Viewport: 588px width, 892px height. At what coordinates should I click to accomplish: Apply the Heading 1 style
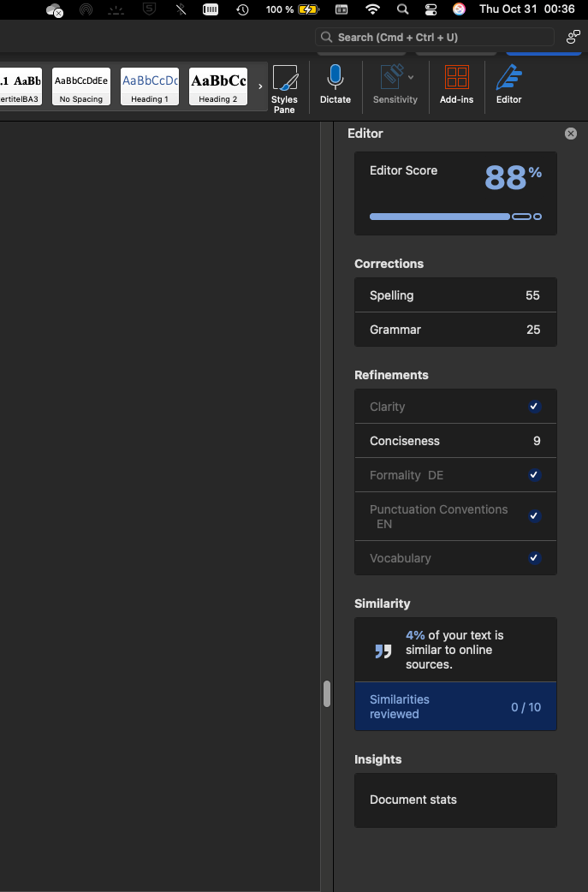[150, 86]
